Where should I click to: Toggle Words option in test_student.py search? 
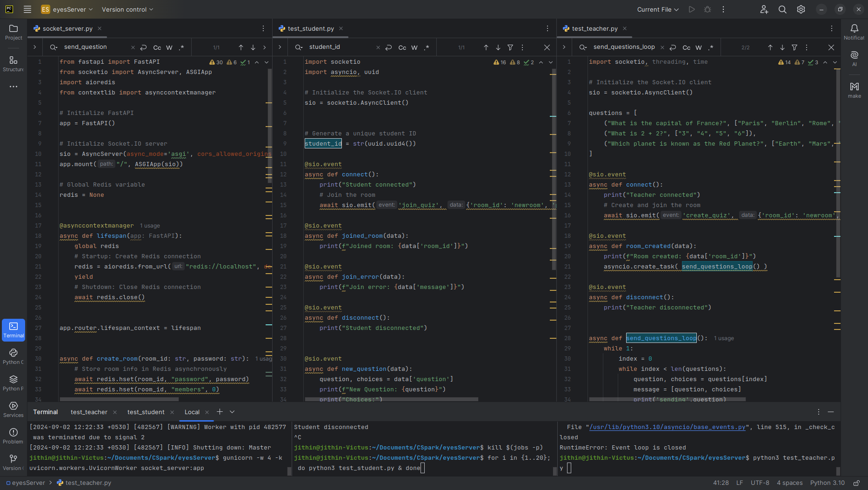click(414, 47)
